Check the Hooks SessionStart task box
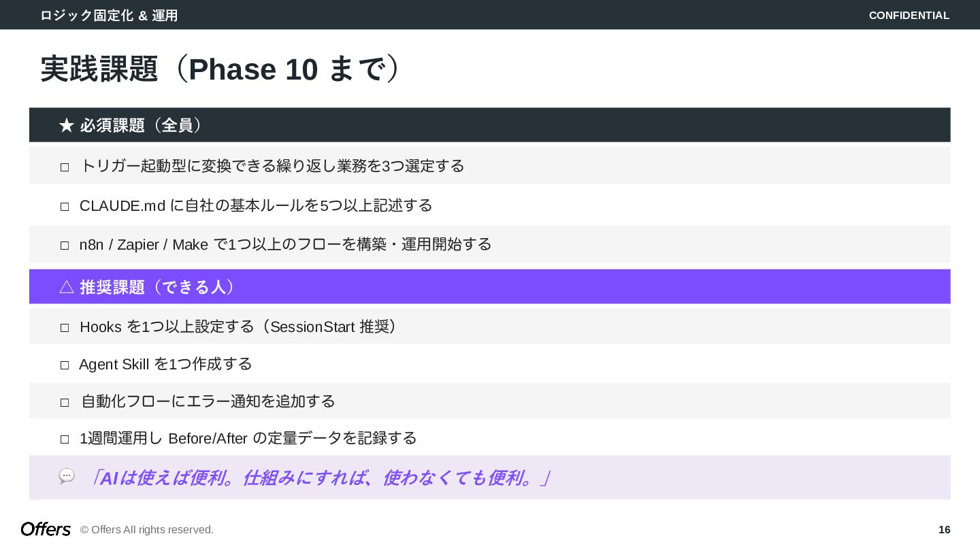Viewport: 980px width, 551px height. point(65,328)
